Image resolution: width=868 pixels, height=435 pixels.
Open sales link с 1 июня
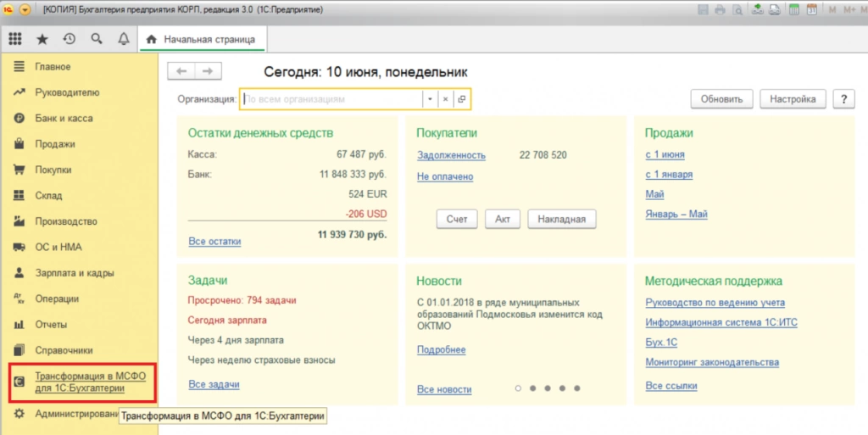[x=665, y=155]
